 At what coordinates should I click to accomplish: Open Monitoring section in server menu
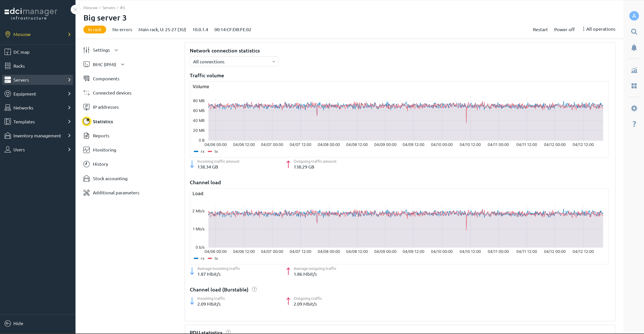click(x=104, y=150)
